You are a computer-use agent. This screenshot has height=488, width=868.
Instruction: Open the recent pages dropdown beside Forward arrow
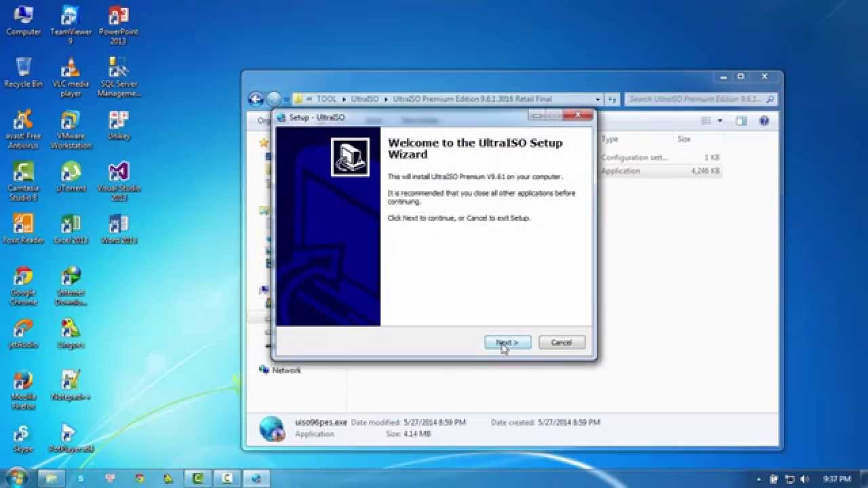(285, 100)
